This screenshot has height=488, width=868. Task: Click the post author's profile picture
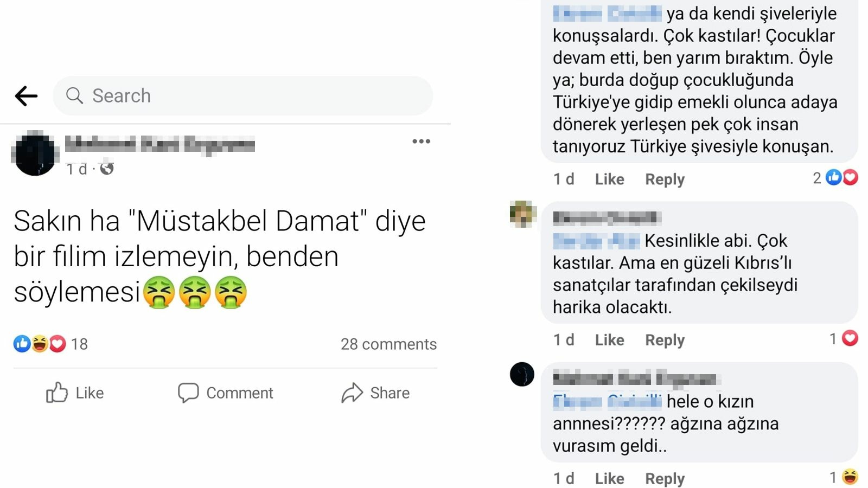35,153
